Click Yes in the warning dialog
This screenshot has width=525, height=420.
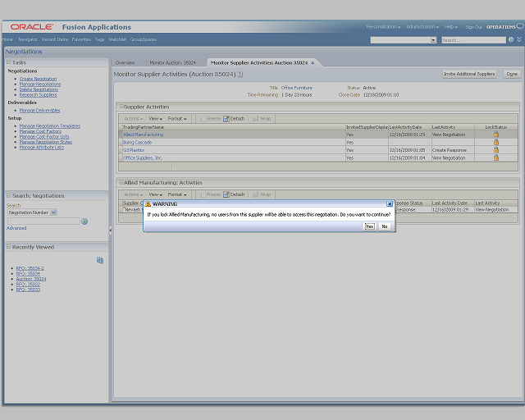(369, 226)
